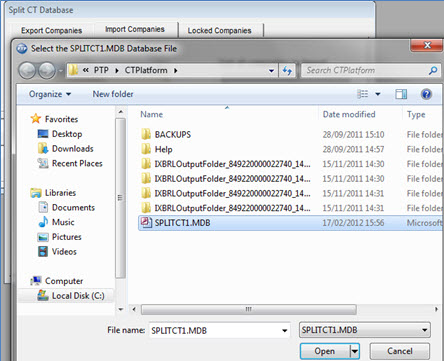Click the search magnifier icon
Screen dimensions: 444x361
point(433,70)
